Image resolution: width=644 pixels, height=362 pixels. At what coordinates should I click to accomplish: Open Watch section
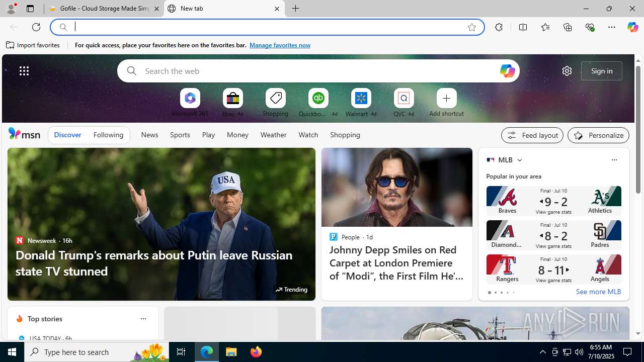(x=308, y=135)
